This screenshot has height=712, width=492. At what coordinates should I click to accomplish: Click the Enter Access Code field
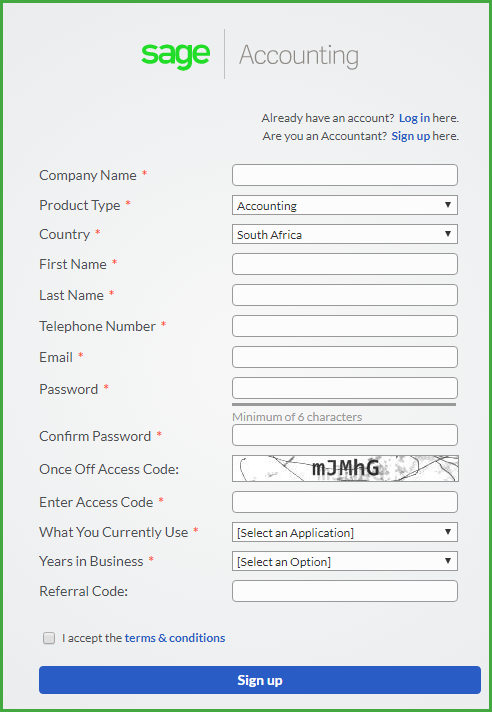345,502
